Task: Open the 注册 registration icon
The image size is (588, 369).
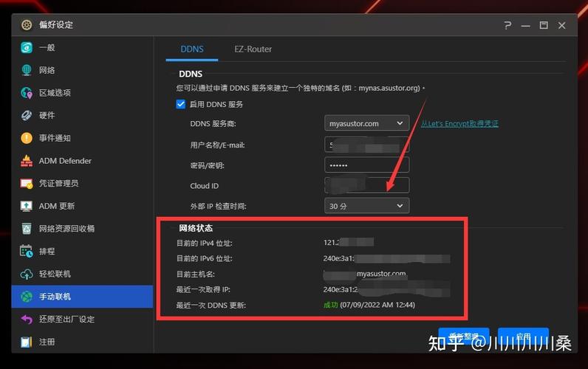Action: 27,342
